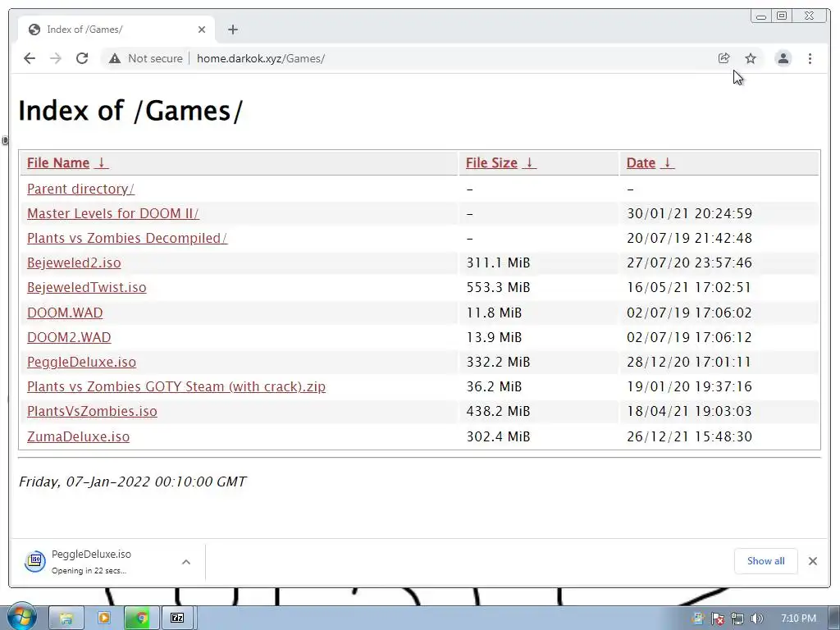Viewport: 840px width, 630px height.
Task: Click PeggleDeluxe.iso link in table
Action: tap(81, 362)
